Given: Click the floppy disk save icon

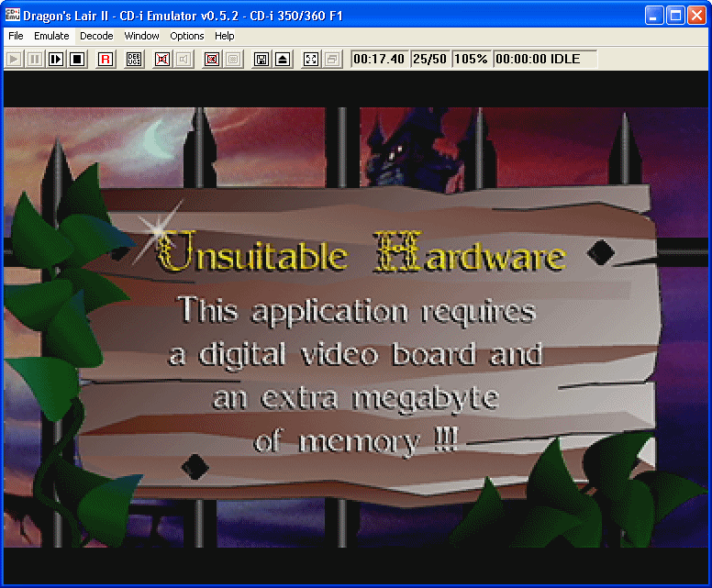Looking at the screenshot, I should (261, 59).
